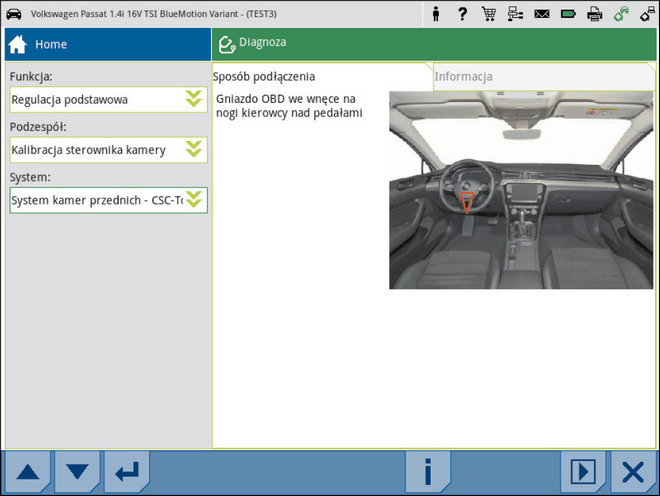Viewport: 660px width, 496px height.
Task: Open the System dropdown list
Action: click(x=194, y=200)
